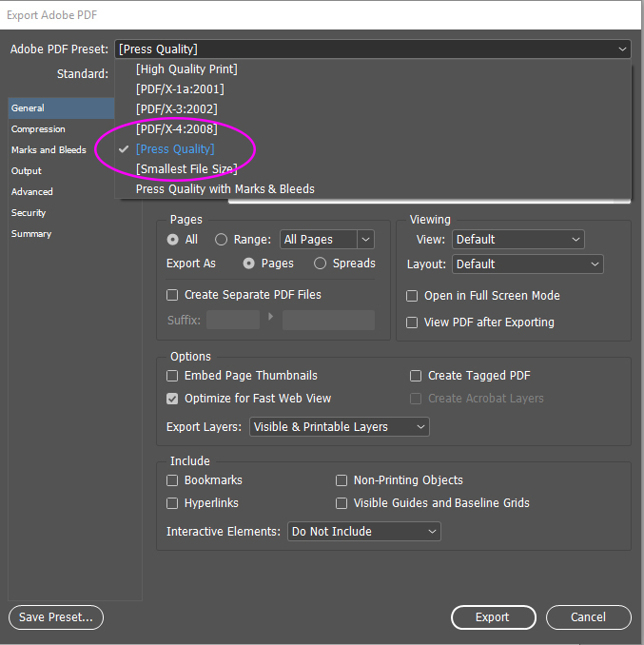
Task: Pick Press Quality with Marks & Bleeds preset
Action: [373, 188]
